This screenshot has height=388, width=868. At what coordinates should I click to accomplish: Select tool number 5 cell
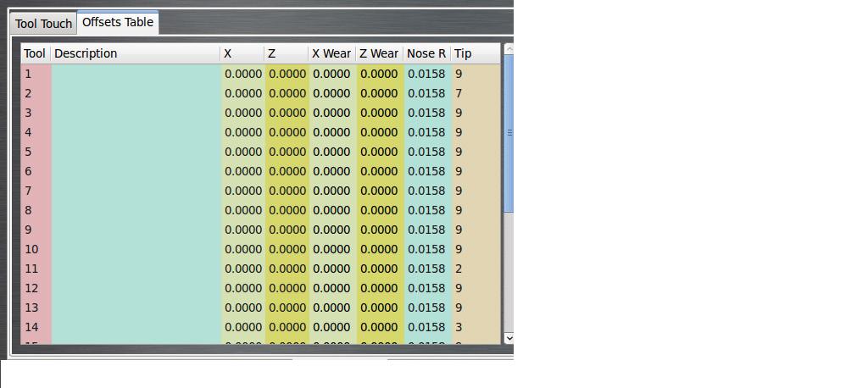[36, 152]
